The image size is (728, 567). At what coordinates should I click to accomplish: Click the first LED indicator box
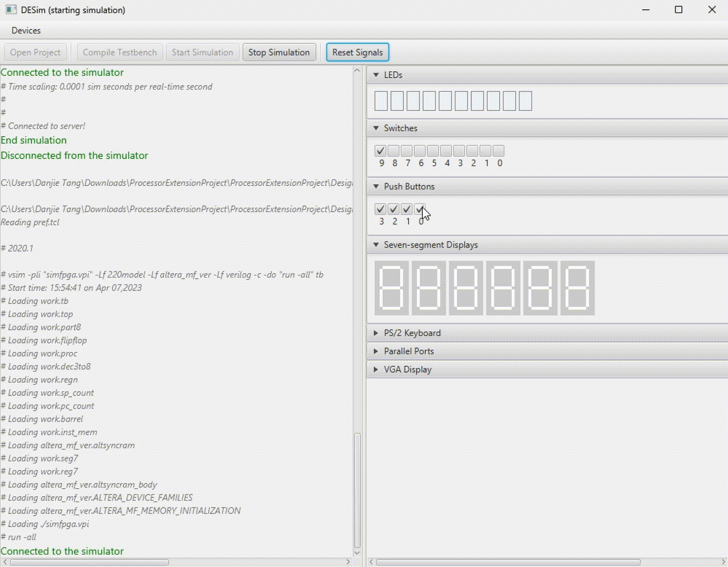[x=381, y=101]
